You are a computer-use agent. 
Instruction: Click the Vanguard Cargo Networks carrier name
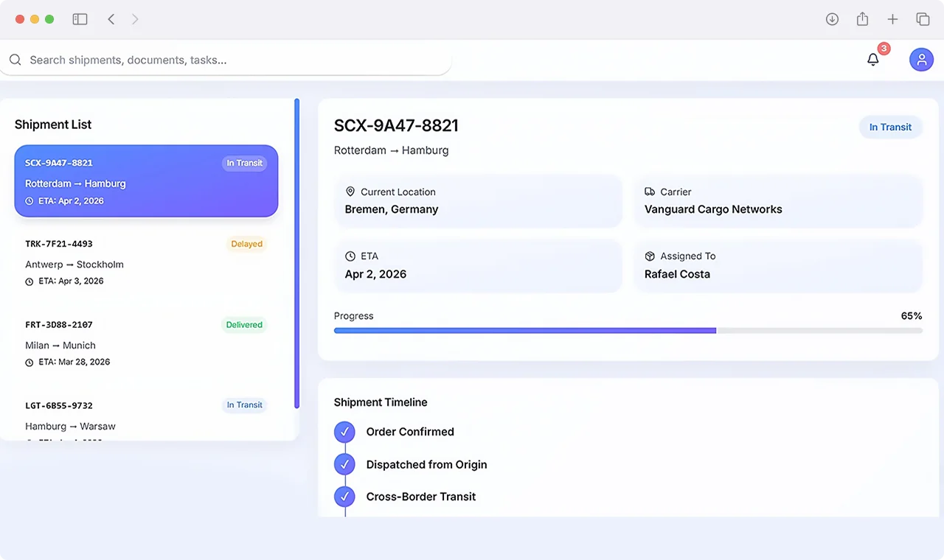point(713,209)
